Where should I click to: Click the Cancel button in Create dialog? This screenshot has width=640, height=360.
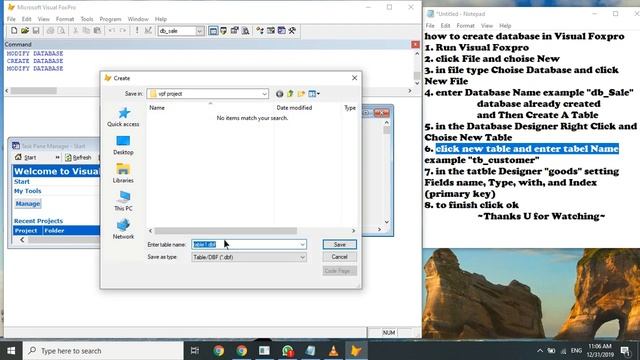pyautogui.click(x=340, y=257)
